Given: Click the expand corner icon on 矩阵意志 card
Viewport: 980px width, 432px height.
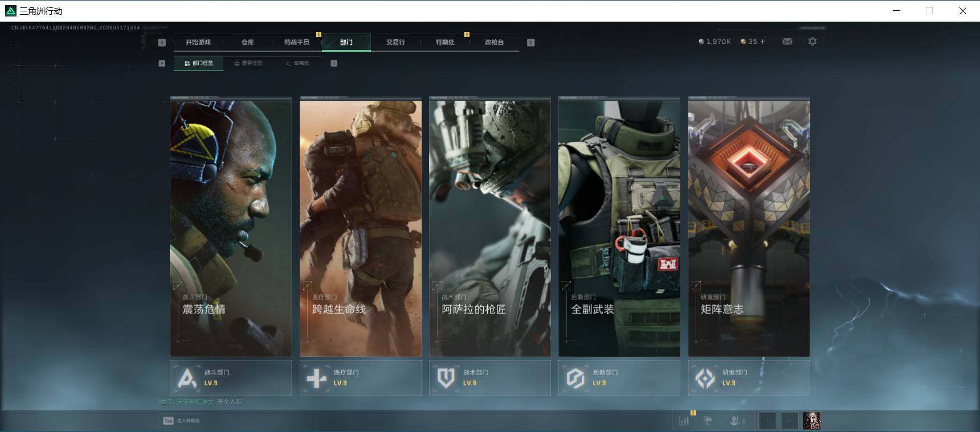Looking at the screenshot, I should click(696, 285).
